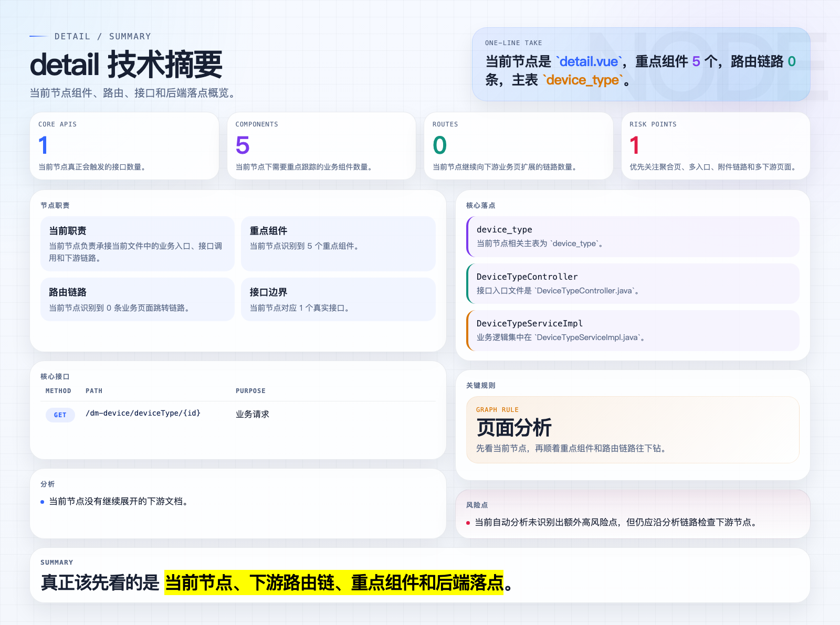Click 当前节点真正会触发的接口数量 description

point(93,167)
